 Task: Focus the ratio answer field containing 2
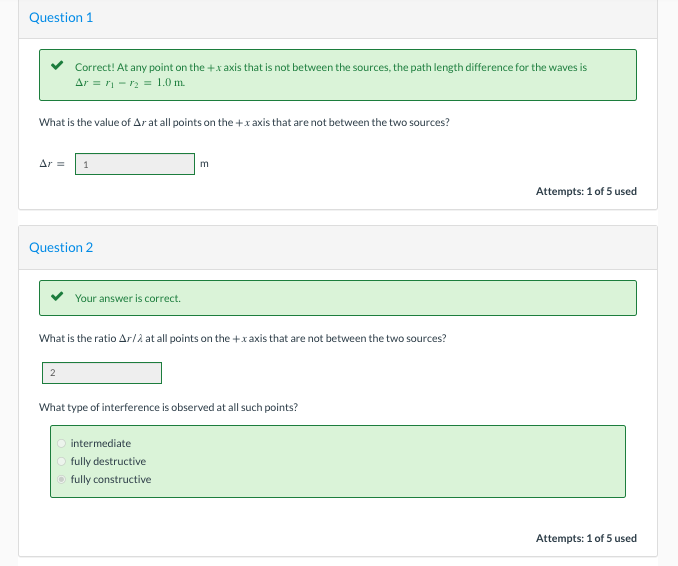101,373
